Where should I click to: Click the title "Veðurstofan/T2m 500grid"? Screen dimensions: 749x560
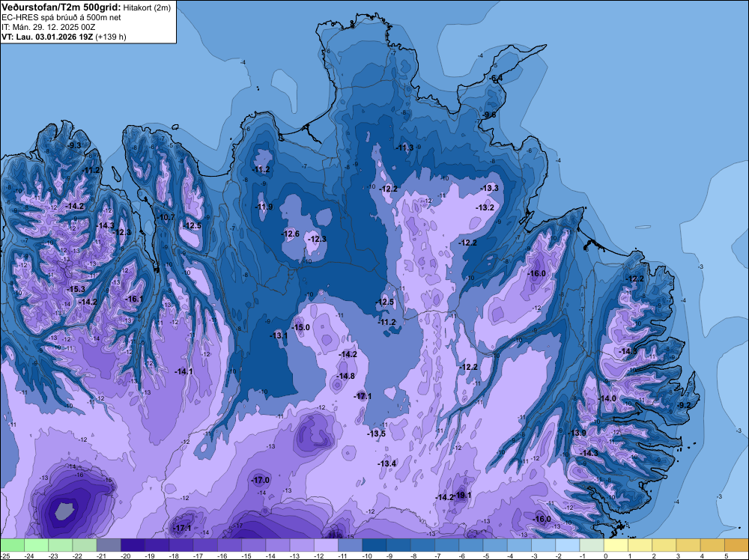61,7
